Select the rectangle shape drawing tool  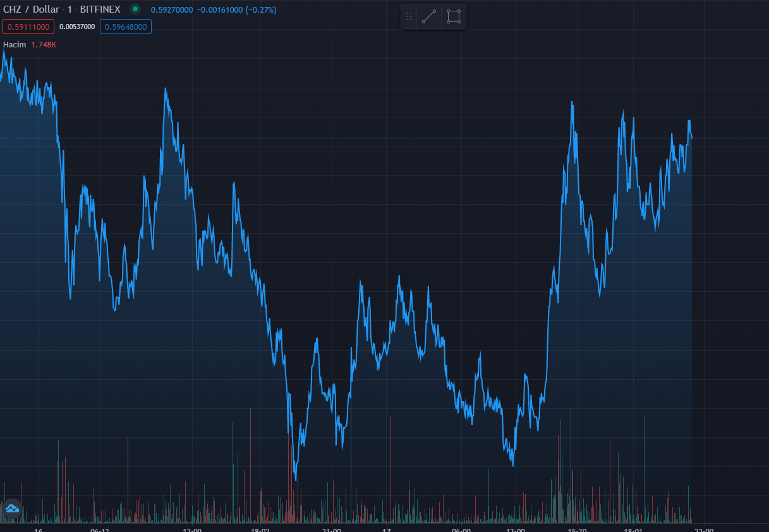click(453, 16)
